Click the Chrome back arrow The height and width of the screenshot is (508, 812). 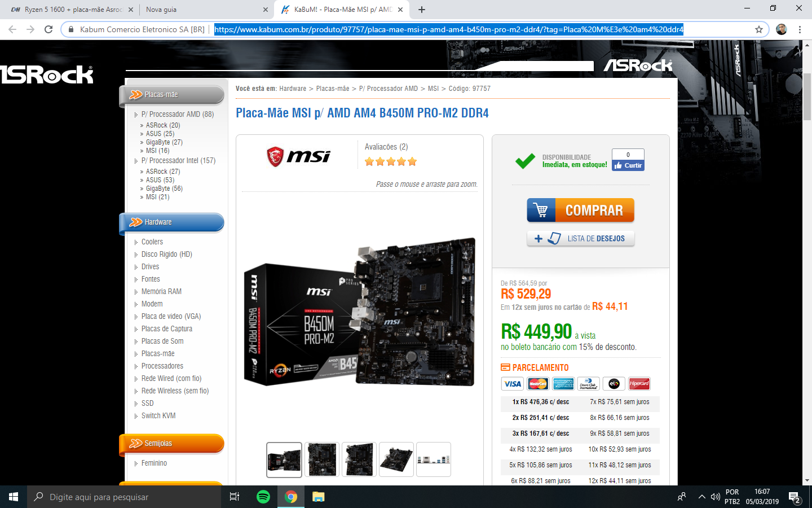pos(12,29)
